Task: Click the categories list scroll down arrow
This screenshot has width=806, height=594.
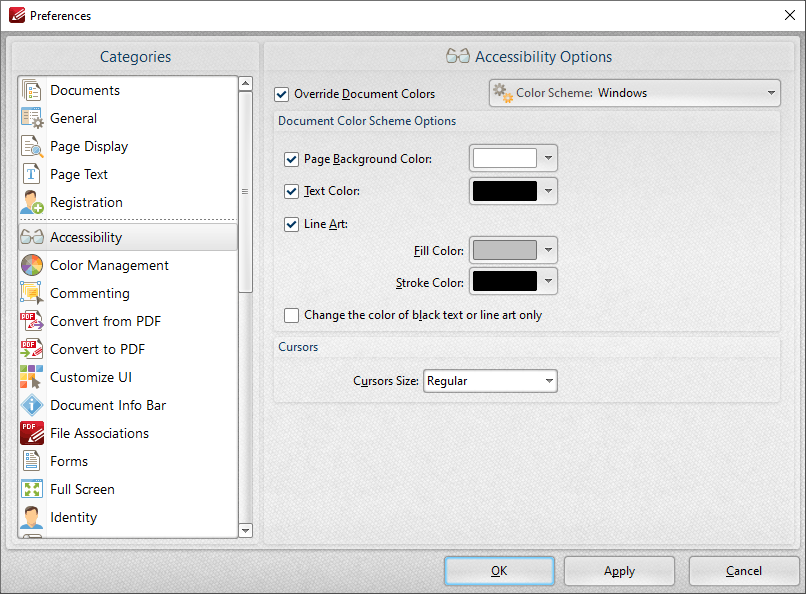Action: click(x=246, y=530)
